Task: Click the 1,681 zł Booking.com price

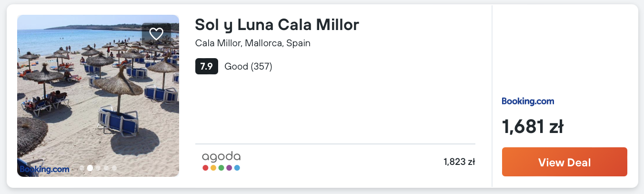Action: [533, 126]
